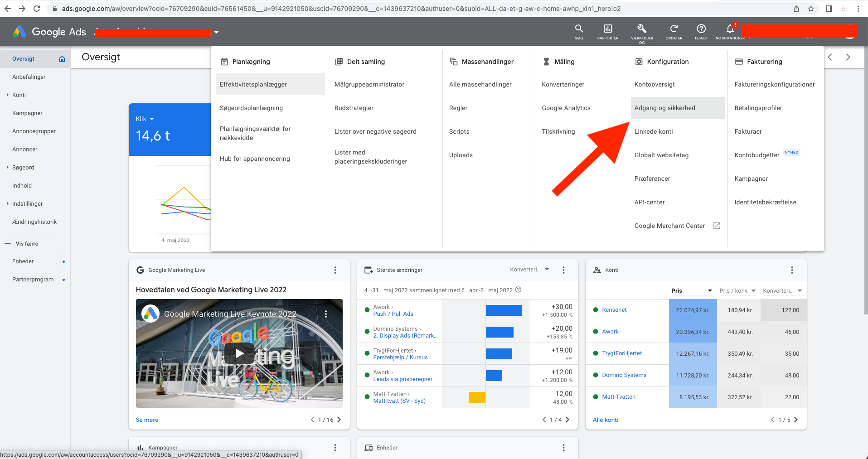Select Adgang og sikkerhed menu item

678,108
